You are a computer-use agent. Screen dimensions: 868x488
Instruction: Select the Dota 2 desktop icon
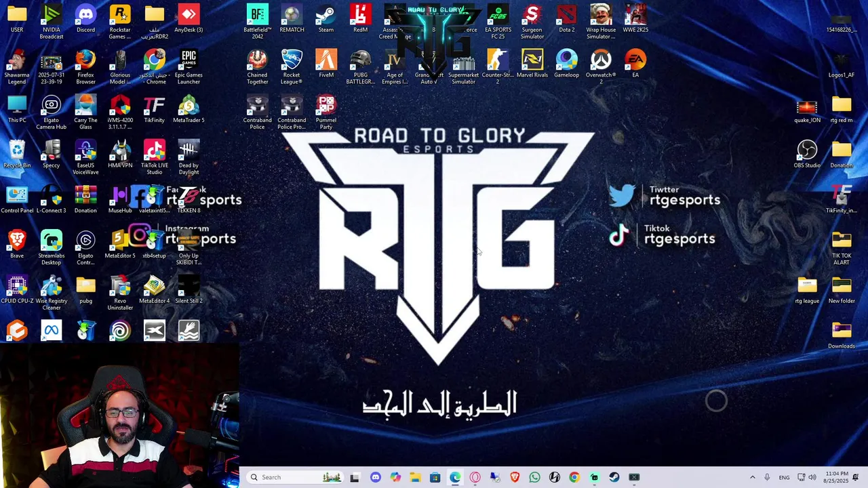(566, 19)
